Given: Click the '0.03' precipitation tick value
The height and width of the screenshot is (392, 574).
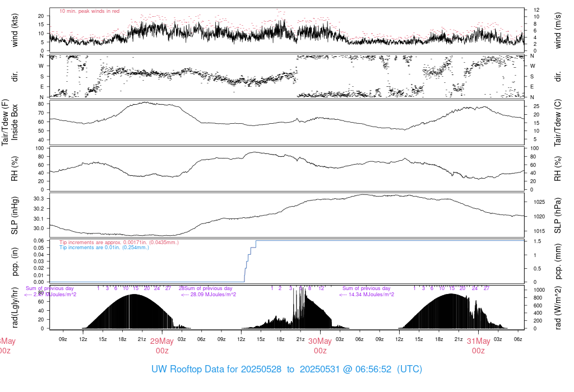Looking at the screenshot, I should click(x=39, y=262).
